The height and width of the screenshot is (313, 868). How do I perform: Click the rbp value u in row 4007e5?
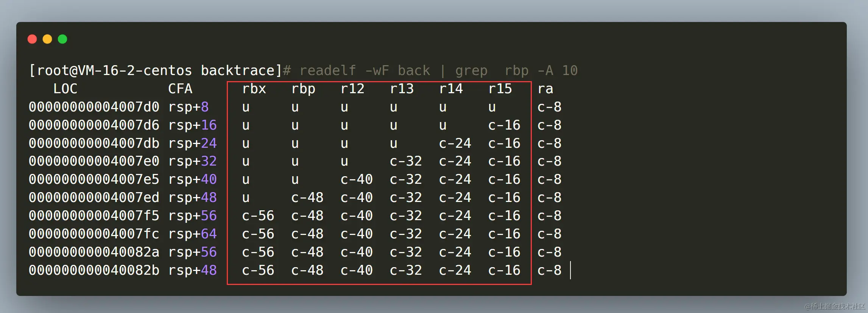(x=295, y=180)
